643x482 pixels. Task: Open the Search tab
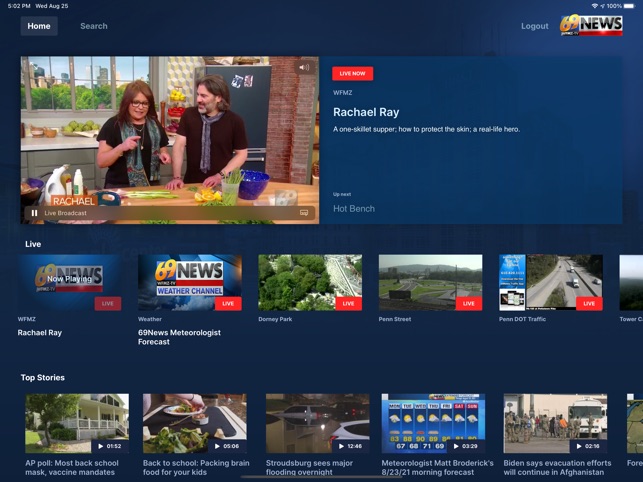94,26
